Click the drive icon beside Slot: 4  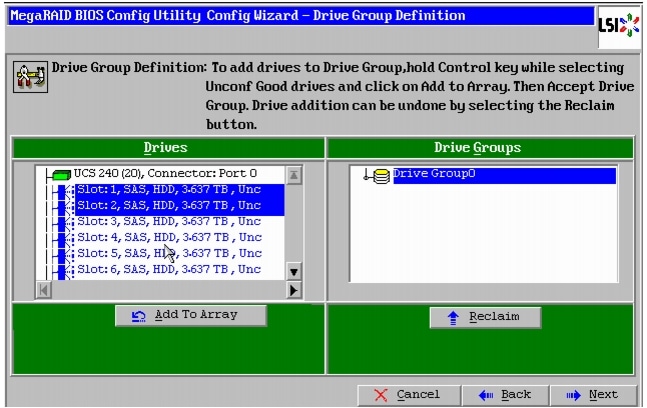tap(65, 239)
